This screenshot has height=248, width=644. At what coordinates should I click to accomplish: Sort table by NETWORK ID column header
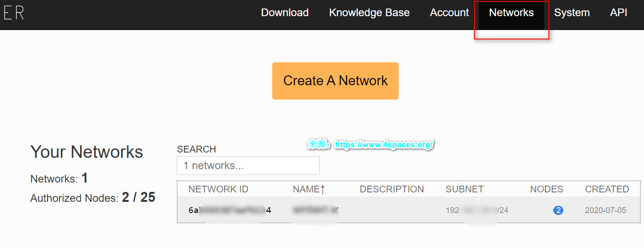[218, 189]
